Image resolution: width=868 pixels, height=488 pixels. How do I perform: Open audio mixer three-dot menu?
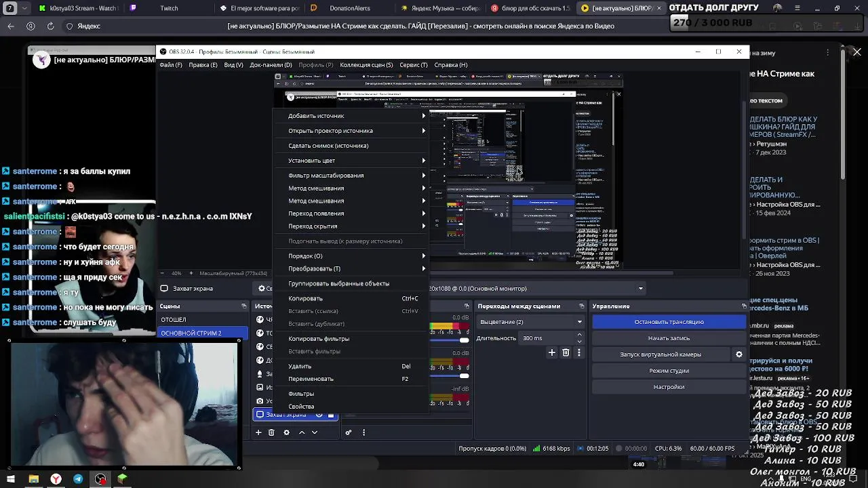pos(363,432)
